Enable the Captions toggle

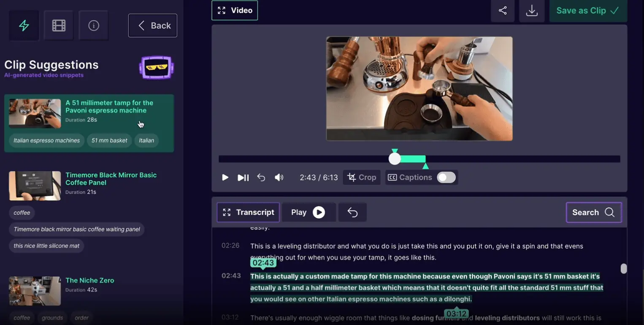[x=446, y=177]
